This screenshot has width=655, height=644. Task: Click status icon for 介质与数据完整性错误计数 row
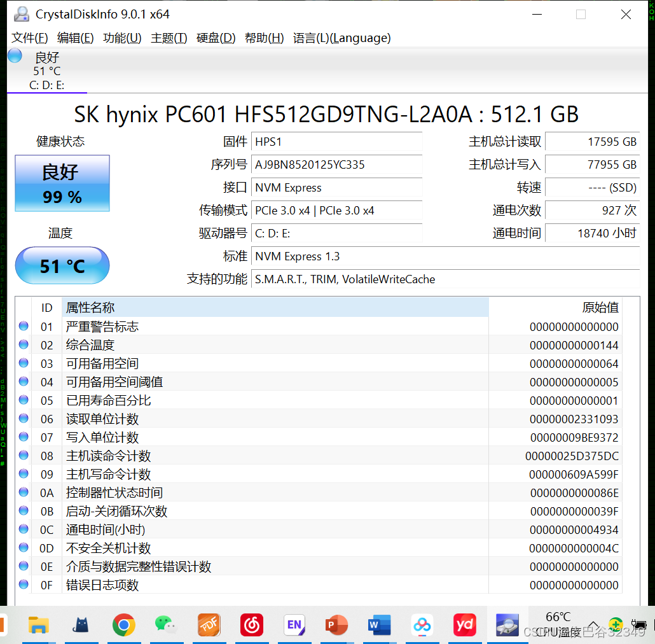click(24, 566)
